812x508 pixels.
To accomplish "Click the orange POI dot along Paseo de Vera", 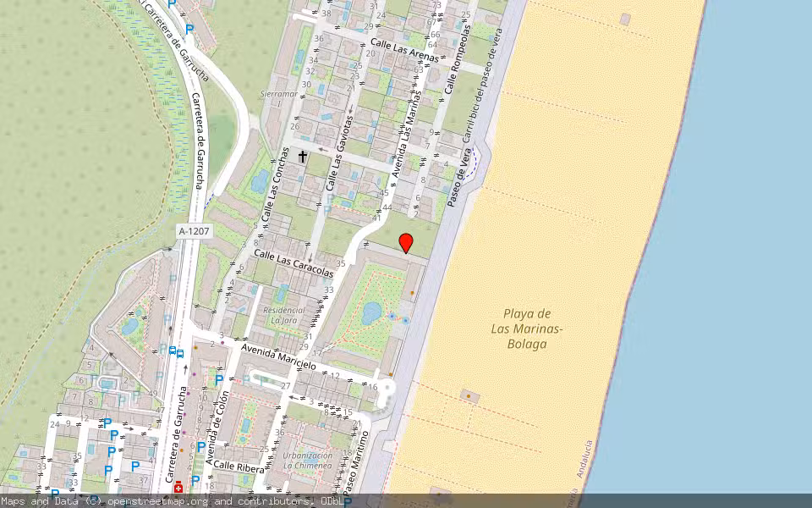I will 412,293.
